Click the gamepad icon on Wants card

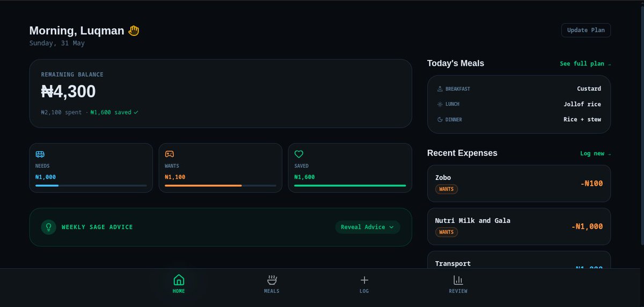tap(170, 154)
